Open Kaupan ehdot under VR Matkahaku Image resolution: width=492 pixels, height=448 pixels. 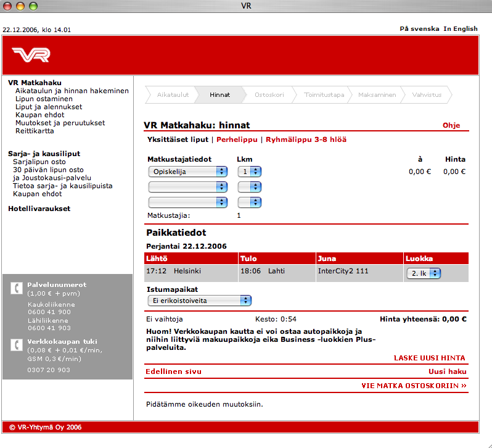click(x=39, y=115)
